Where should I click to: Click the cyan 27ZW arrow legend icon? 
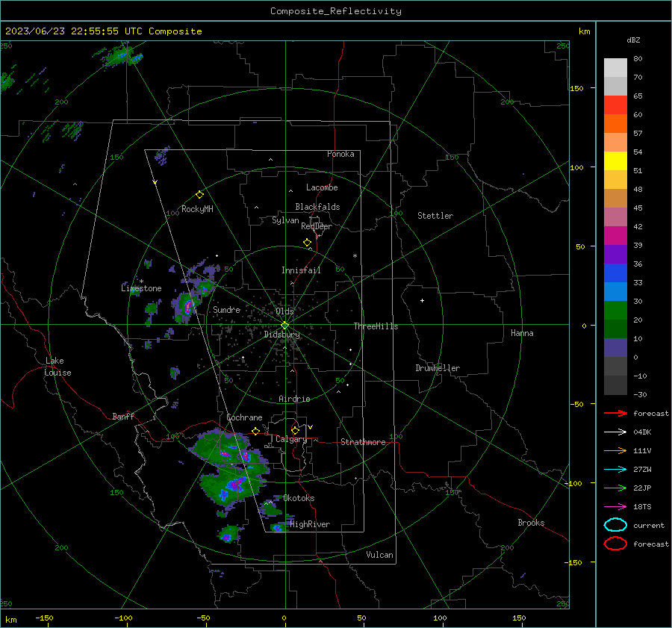(615, 470)
